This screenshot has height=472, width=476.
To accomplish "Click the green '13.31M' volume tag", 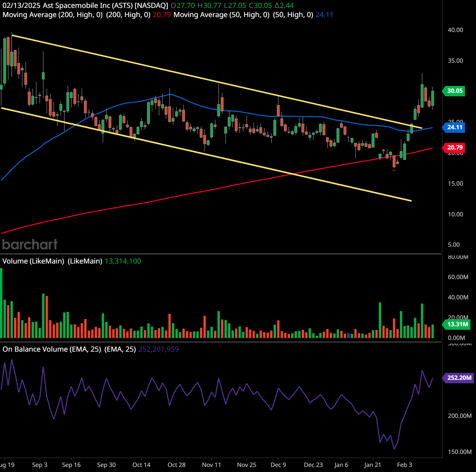I will coord(456,324).
